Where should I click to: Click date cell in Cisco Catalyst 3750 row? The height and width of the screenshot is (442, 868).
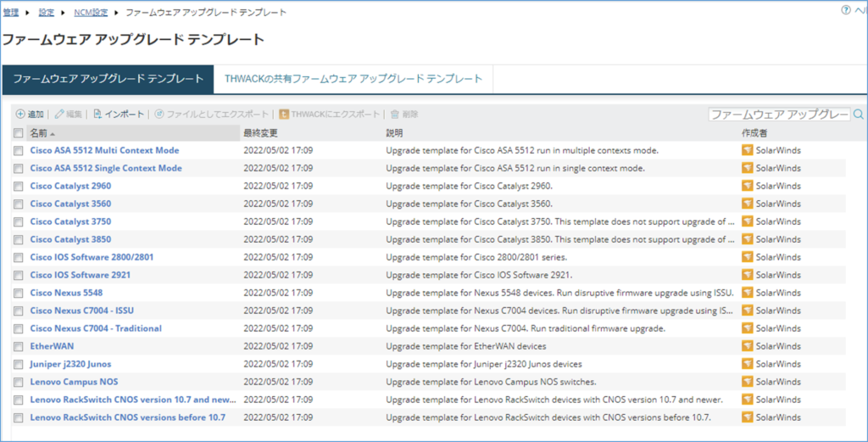coord(278,221)
